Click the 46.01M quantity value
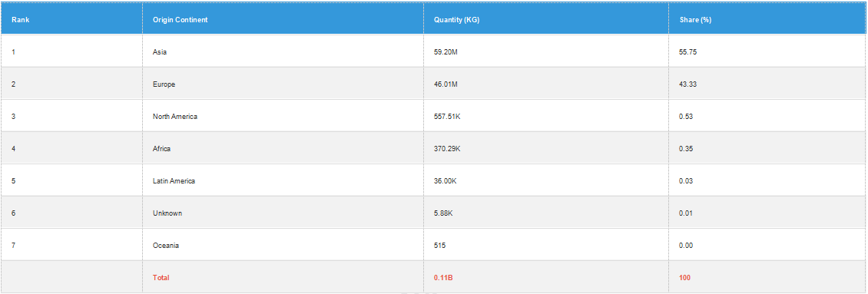Screen dimensions: 868x294 point(446,84)
